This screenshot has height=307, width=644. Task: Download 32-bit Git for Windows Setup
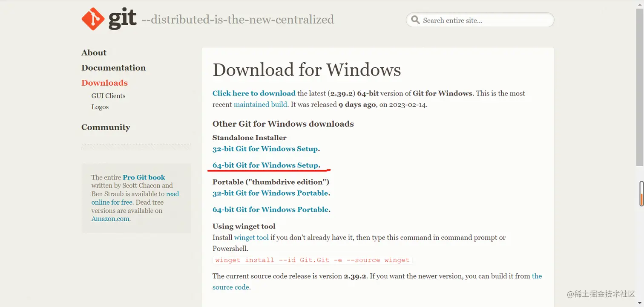[x=265, y=149]
